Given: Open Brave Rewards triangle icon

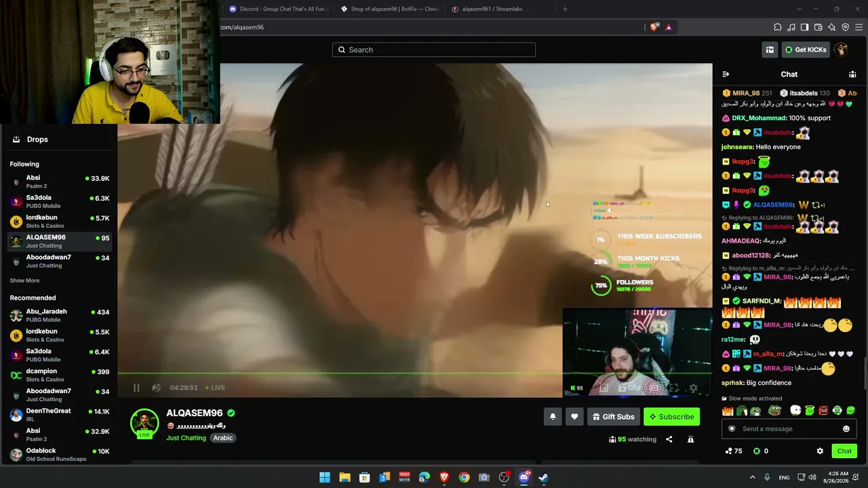Looking at the screenshot, I should click(x=669, y=27).
